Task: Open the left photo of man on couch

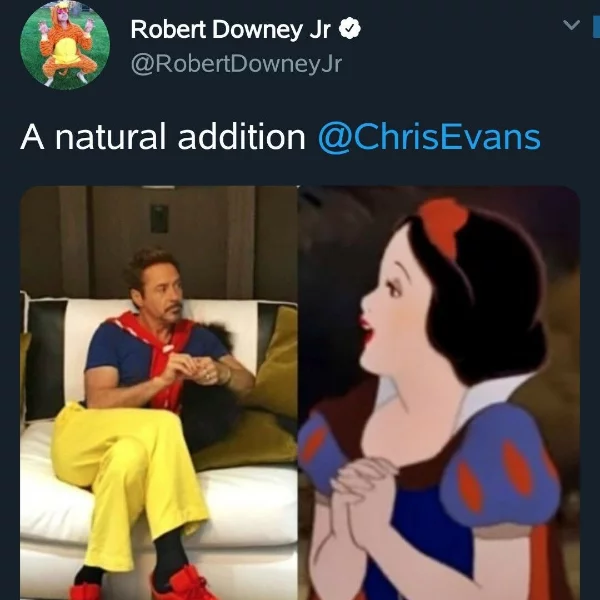Action: (x=159, y=393)
